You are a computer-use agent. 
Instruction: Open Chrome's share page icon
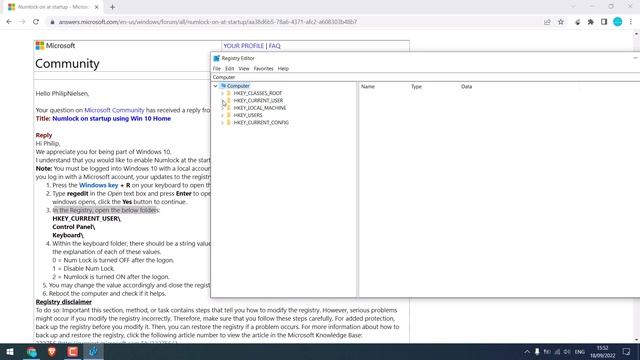click(x=547, y=22)
